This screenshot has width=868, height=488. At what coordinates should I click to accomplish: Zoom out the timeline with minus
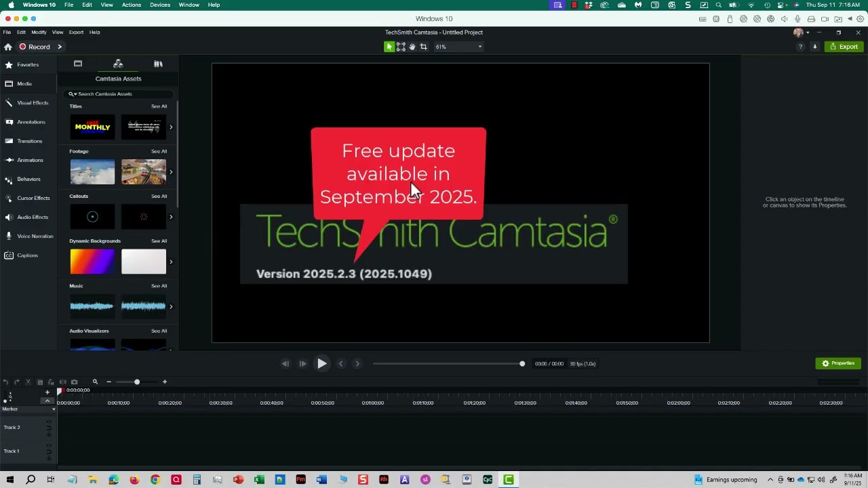click(x=108, y=382)
